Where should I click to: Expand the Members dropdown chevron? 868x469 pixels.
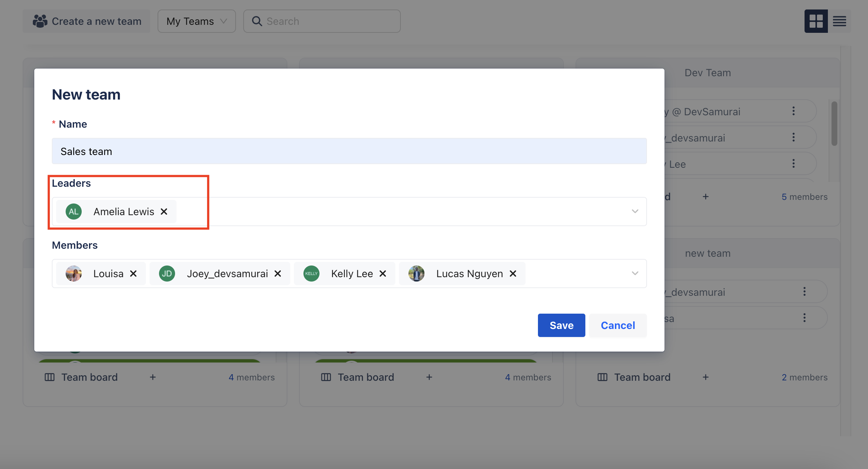pos(635,274)
